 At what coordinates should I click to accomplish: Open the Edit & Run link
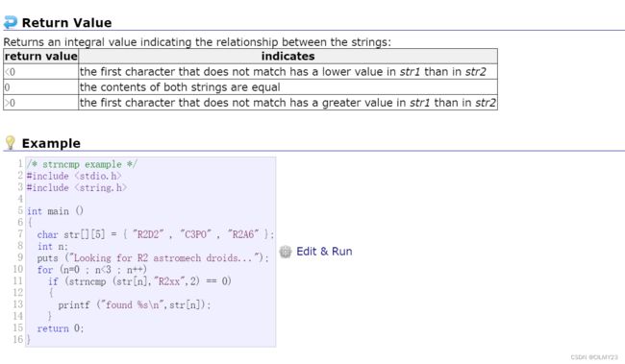point(324,252)
